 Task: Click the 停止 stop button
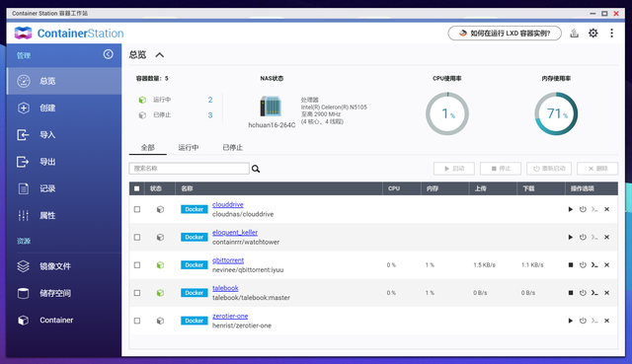coord(501,169)
